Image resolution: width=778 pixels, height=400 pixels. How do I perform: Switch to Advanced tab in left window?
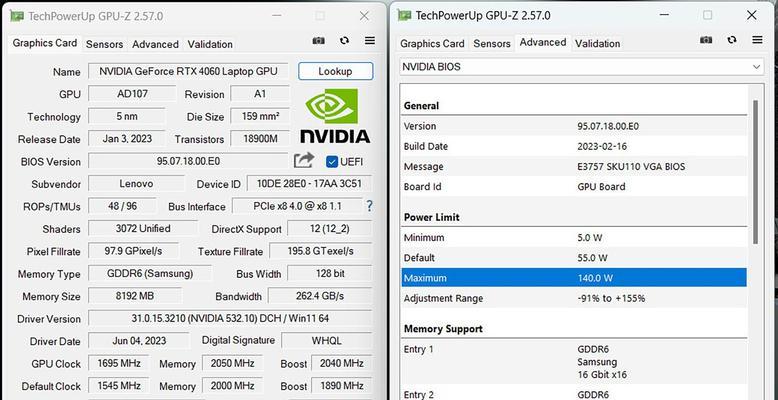pos(155,44)
